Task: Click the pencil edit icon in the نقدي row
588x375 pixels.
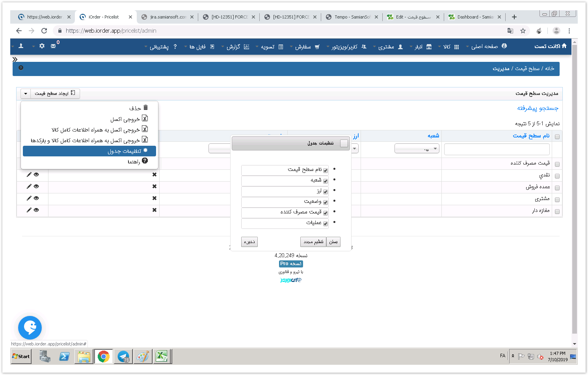Action: (x=29, y=175)
